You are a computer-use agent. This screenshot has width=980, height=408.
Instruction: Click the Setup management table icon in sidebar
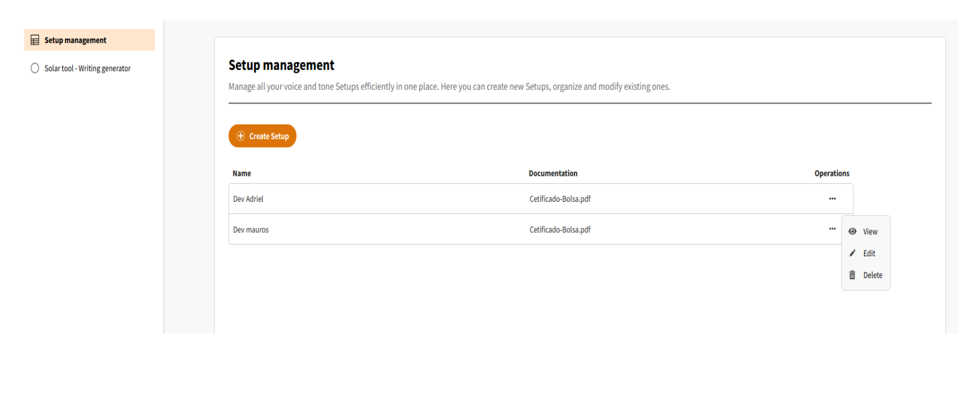(x=35, y=40)
